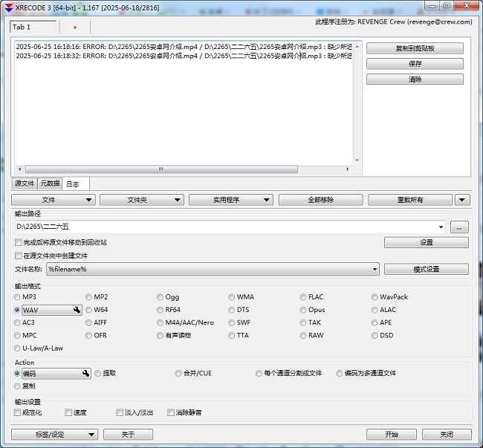Click the wrench icon beside 编码 action
Image resolution: width=483 pixels, height=448 pixels.
[x=85, y=374]
